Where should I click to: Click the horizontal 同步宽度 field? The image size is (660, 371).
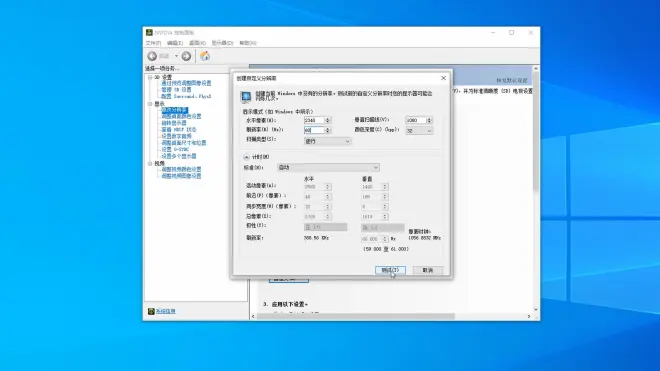(314, 207)
